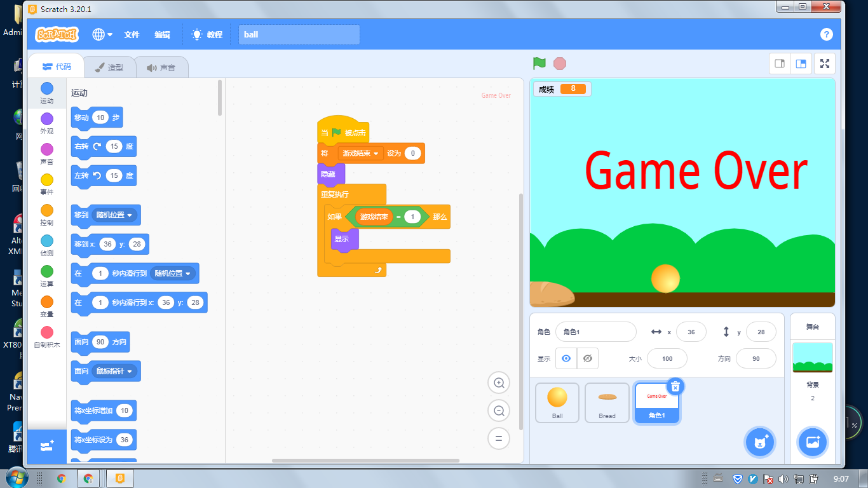Viewport: 868px width, 488px height.
Task: Select the 变量 orange category circle
Action: click(x=47, y=302)
